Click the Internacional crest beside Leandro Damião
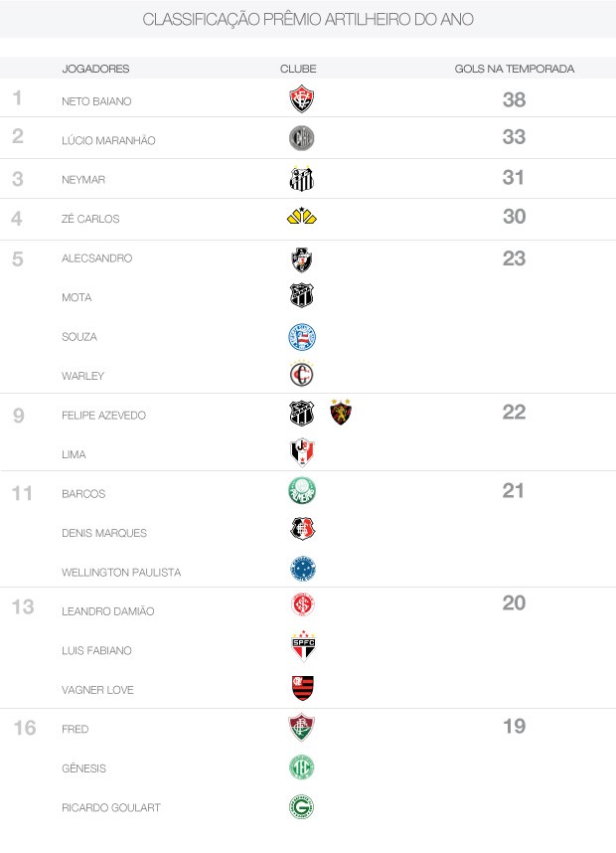Viewport: 616px width, 853px height. coord(301,604)
